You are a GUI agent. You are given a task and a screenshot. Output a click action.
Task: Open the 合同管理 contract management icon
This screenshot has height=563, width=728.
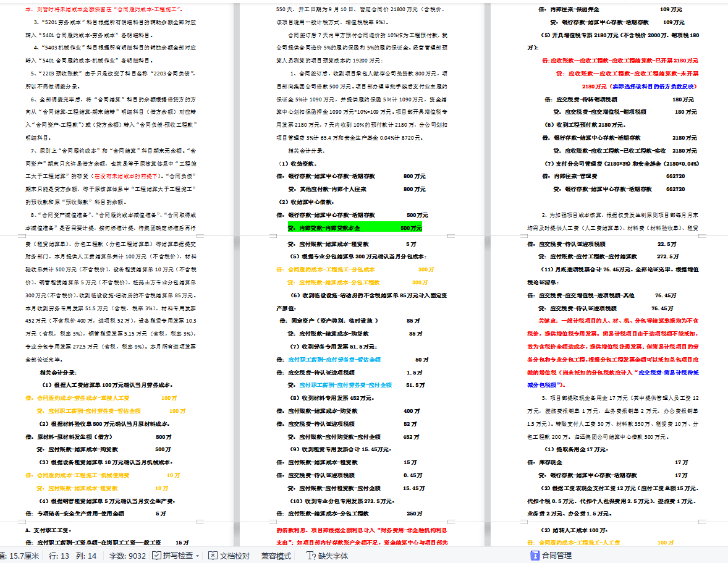click(535, 556)
